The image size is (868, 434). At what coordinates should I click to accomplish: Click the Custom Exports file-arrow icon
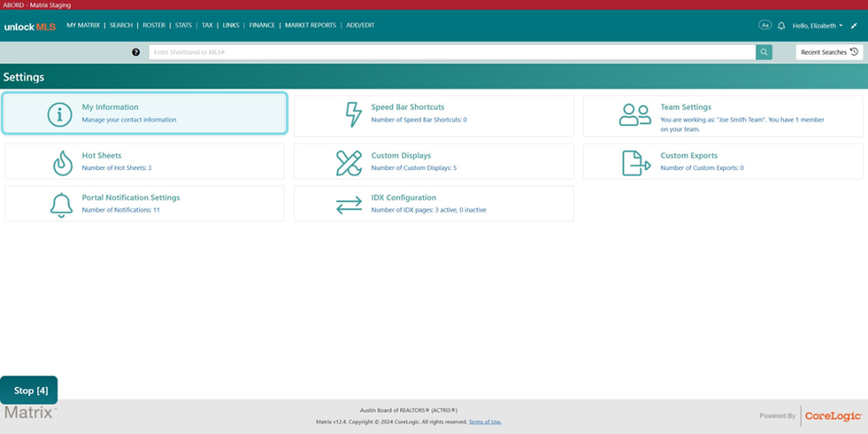click(636, 163)
